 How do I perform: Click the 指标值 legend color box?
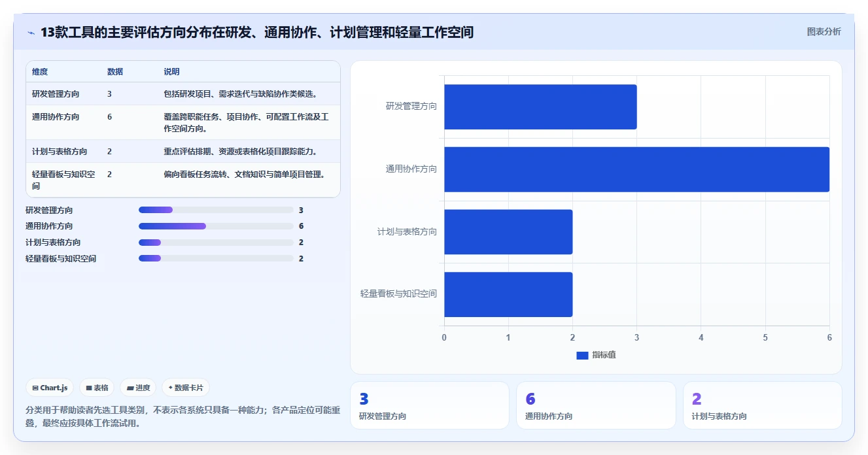pos(582,355)
